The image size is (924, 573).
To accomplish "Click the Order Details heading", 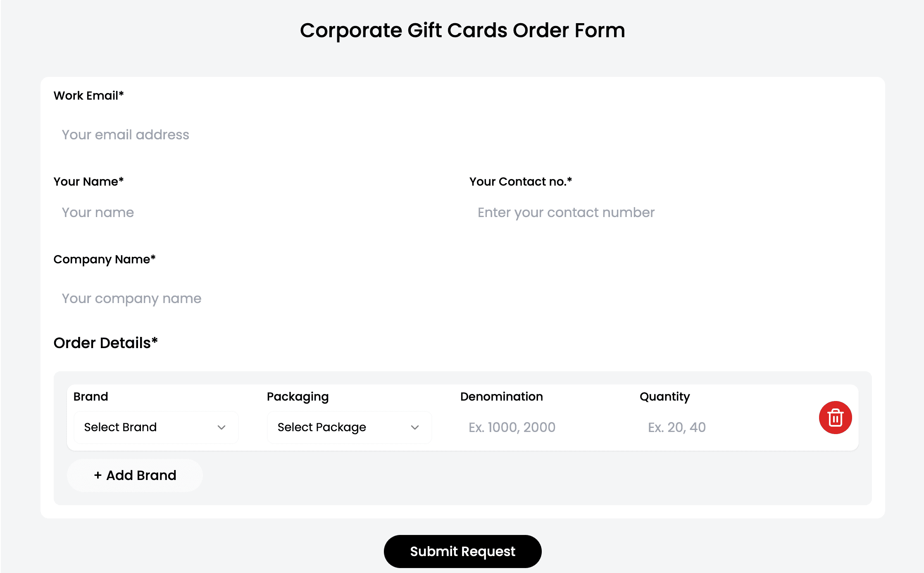I will [105, 343].
